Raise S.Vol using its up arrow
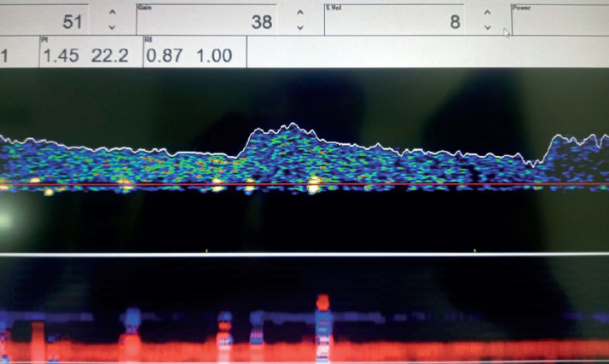The height and width of the screenshot is (364, 609). [487, 12]
